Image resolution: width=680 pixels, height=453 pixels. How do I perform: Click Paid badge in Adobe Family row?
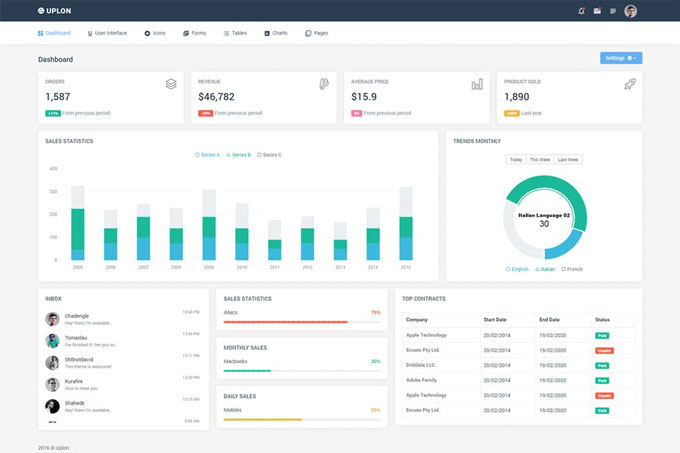point(602,381)
